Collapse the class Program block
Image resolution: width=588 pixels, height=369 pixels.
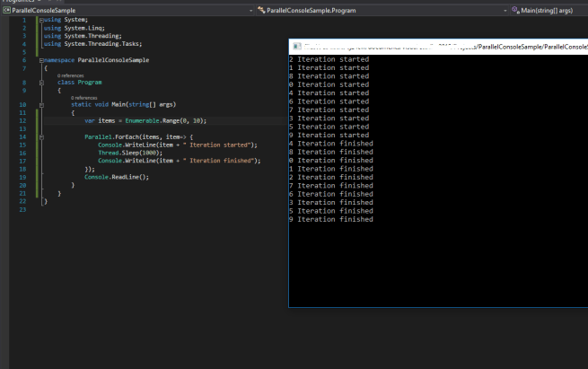click(41, 82)
